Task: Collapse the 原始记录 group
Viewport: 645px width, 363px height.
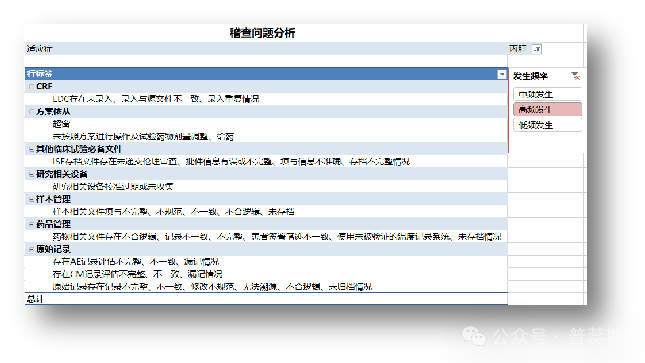Action: tap(31, 249)
